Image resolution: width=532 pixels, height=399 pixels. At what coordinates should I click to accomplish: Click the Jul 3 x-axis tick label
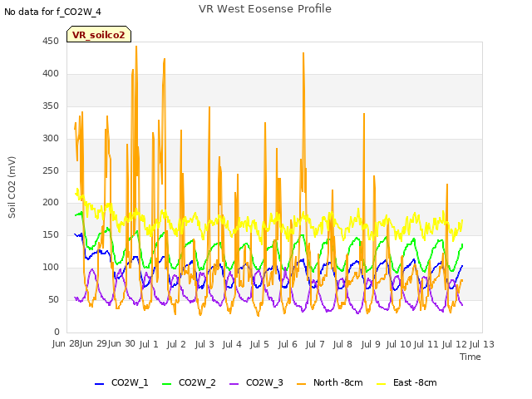click(204, 344)
